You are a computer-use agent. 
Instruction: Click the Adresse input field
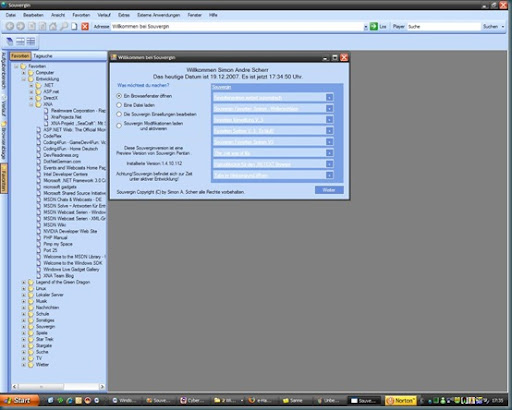[x=237, y=26]
